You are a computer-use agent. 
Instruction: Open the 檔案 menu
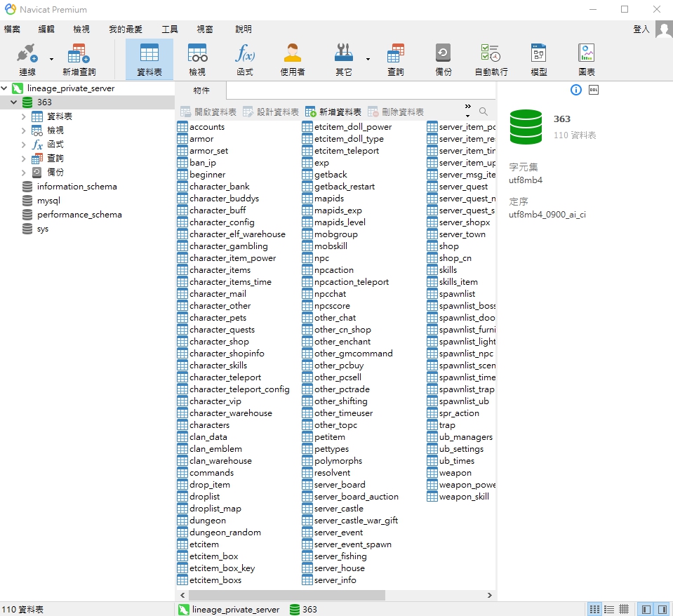click(12, 29)
